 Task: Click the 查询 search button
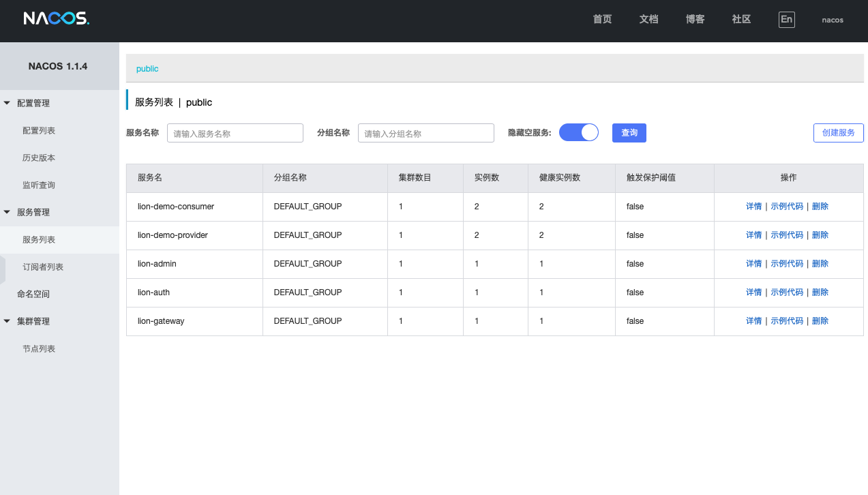pos(629,133)
